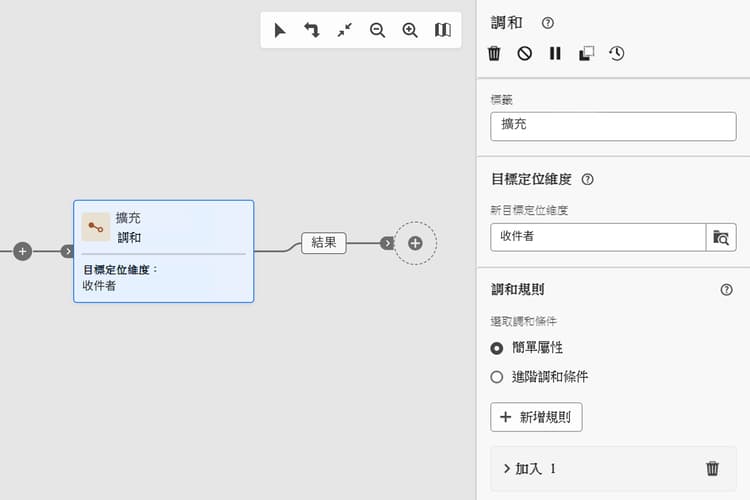Pause the activity with the pause icon

coord(555,53)
